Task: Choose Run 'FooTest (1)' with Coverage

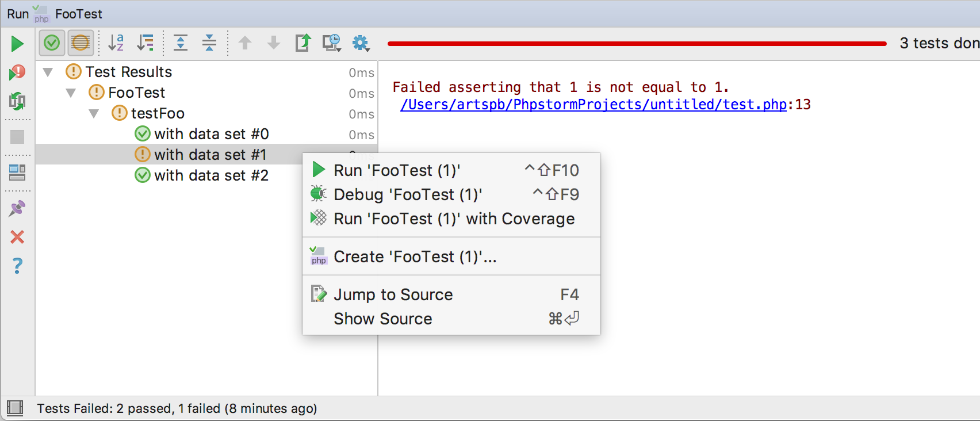Action: pyautogui.click(x=451, y=219)
